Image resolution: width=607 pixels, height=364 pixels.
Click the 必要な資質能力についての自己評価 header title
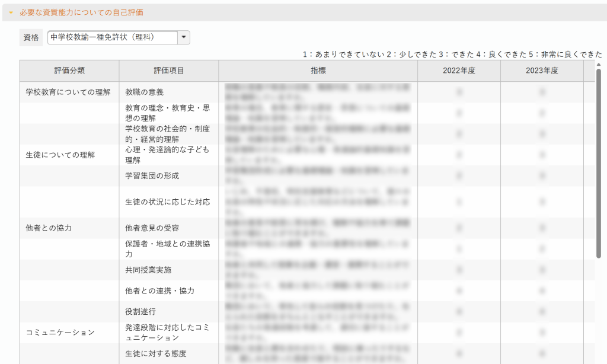[81, 12]
